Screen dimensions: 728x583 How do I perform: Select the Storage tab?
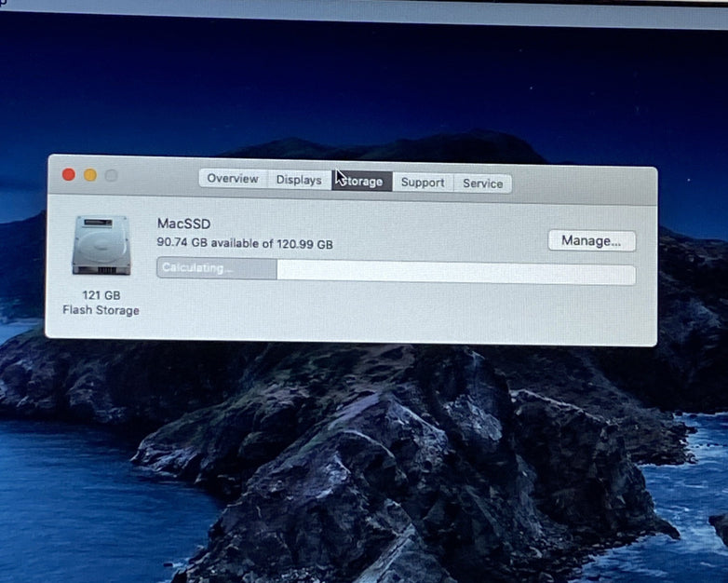tap(362, 182)
